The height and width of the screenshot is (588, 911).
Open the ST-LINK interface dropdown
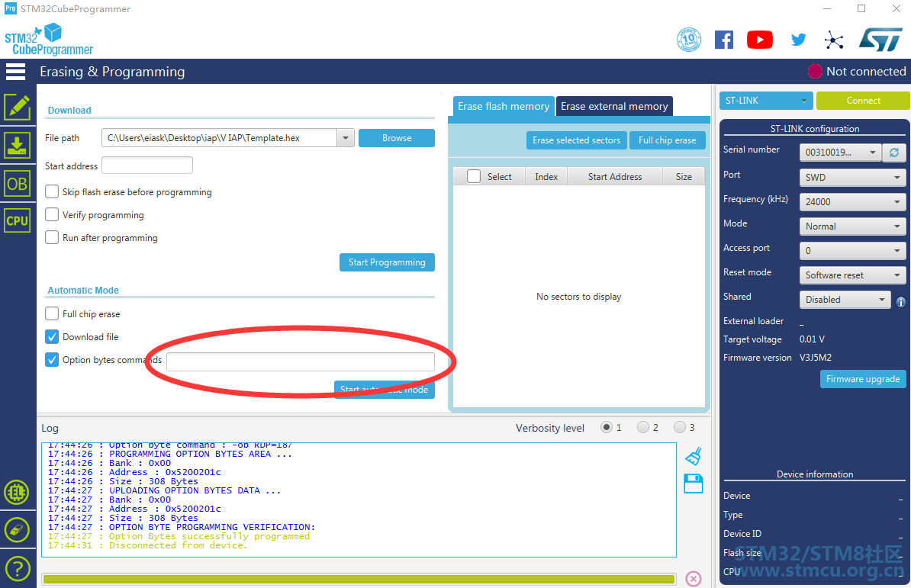click(x=766, y=101)
